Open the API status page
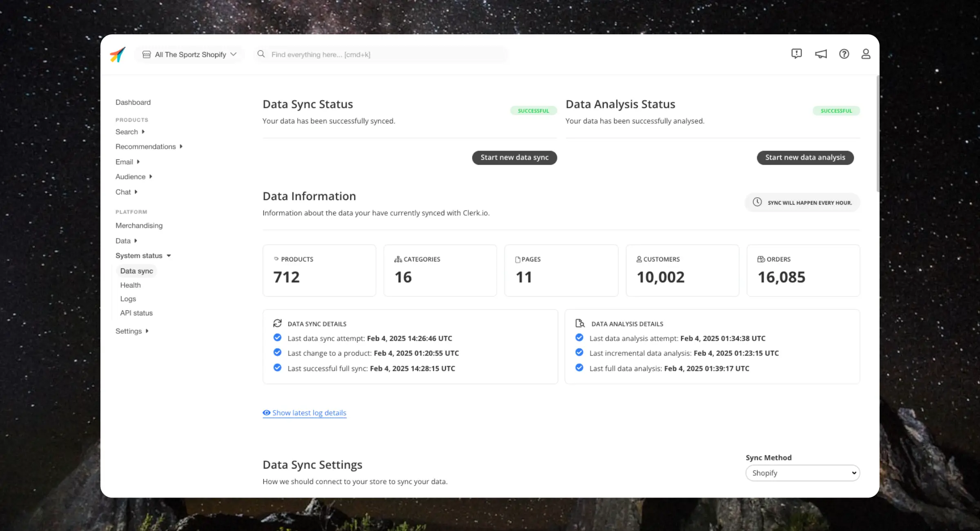This screenshot has width=980, height=531. [136, 313]
